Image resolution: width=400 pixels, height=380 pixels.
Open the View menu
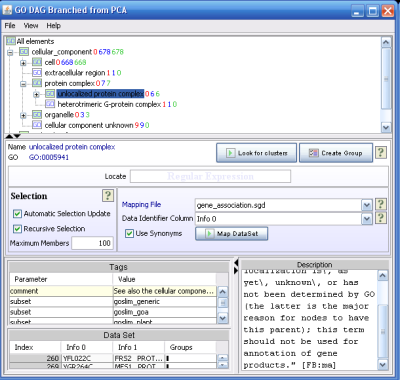coord(31,26)
